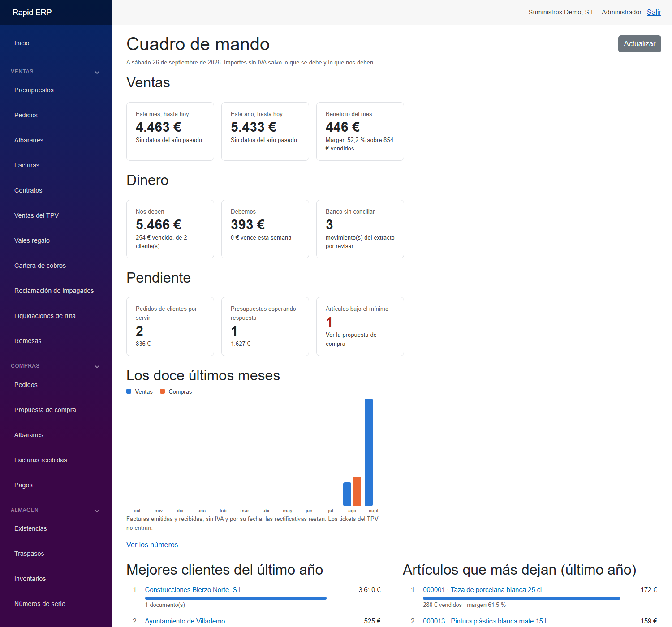Viewport: 672px width, 627px height.
Task: Open Propuesta de compra in sidebar
Action: pyautogui.click(x=45, y=410)
